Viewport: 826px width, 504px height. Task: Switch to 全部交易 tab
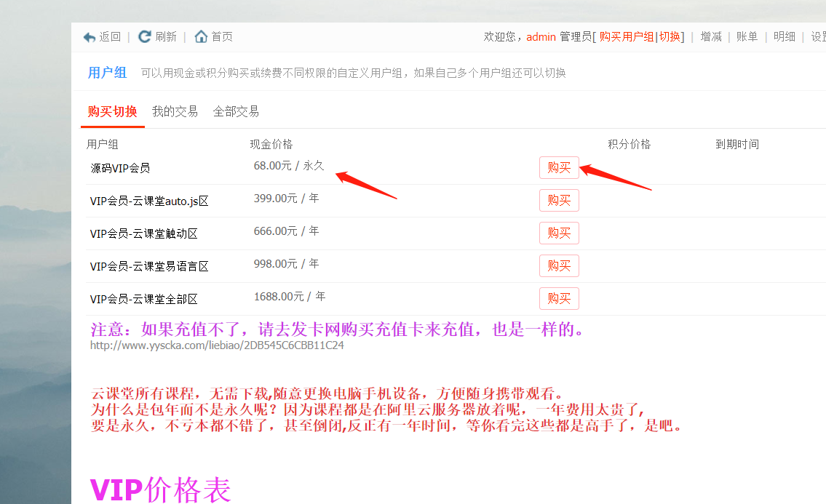(x=236, y=112)
